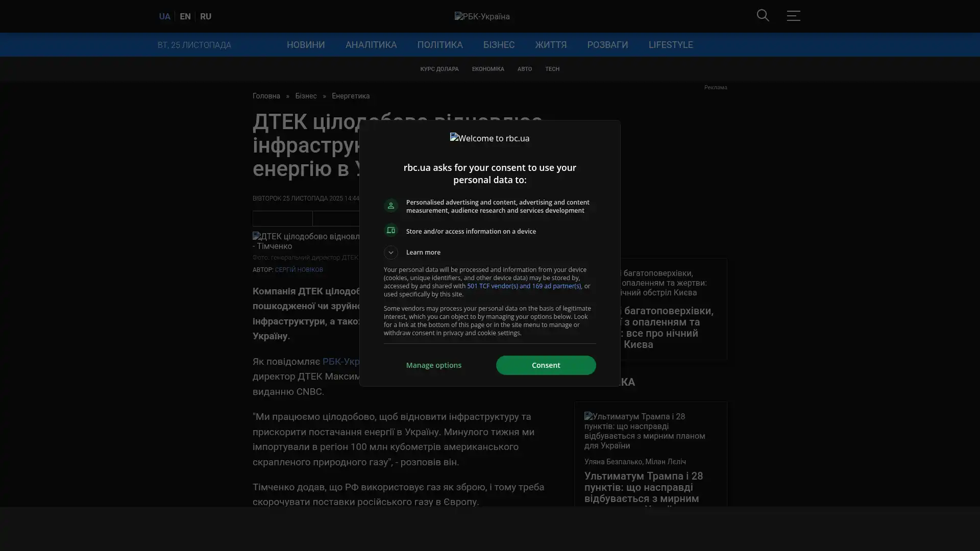This screenshot has height=551, width=980.
Task: Open the НОВИНИ menu section
Action: (305, 45)
